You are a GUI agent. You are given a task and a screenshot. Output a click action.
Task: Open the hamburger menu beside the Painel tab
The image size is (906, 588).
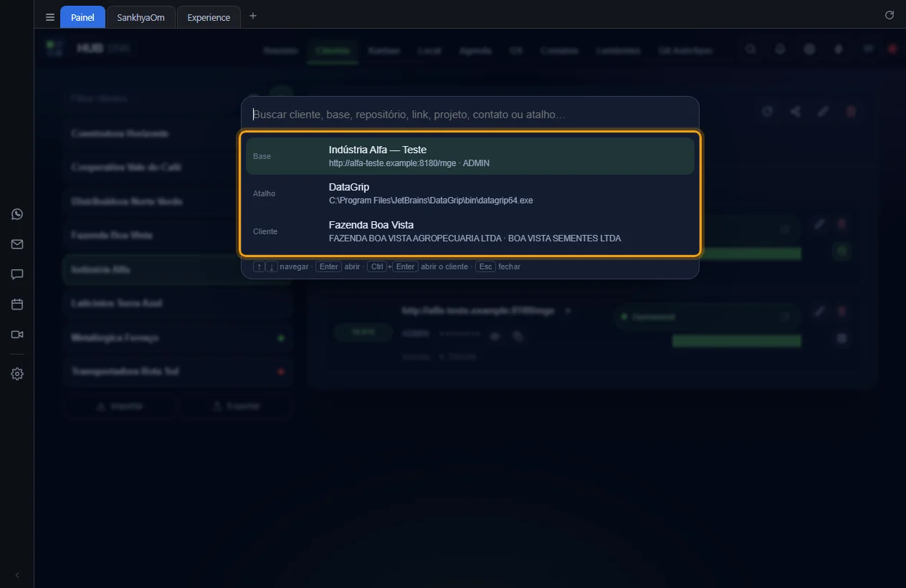point(50,17)
